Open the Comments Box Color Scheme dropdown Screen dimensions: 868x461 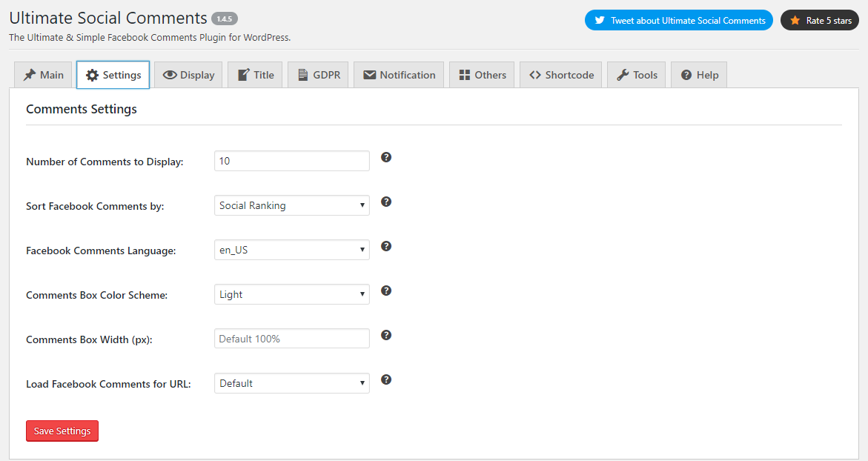coord(291,294)
